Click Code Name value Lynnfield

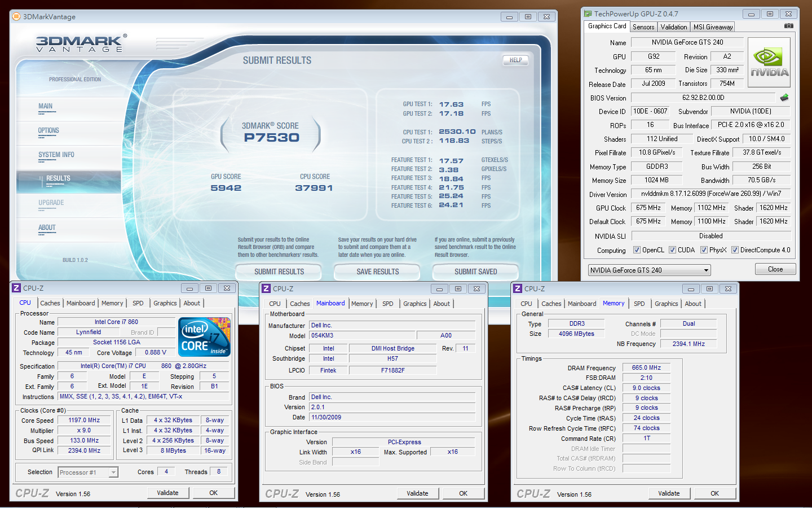tap(89, 332)
